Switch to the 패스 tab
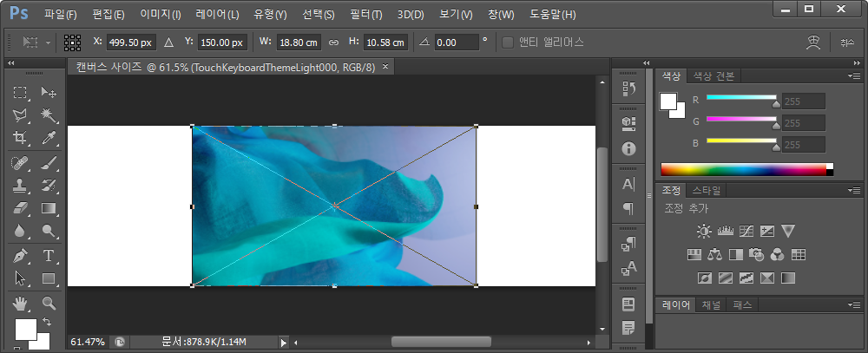Screen dimensions: 868x353 click(742, 305)
